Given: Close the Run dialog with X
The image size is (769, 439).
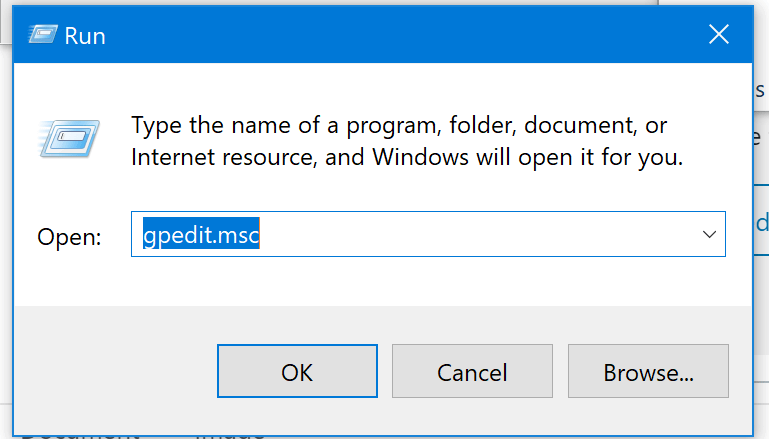Looking at the screenshot, I should pyautogui.click(x=718, y=34).
